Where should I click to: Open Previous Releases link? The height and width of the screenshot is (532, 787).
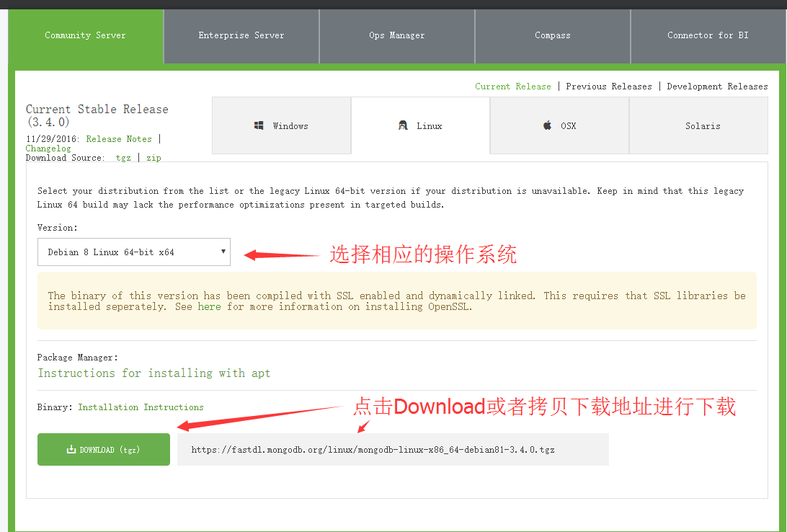pyautogui.click(x=609, y=87)
